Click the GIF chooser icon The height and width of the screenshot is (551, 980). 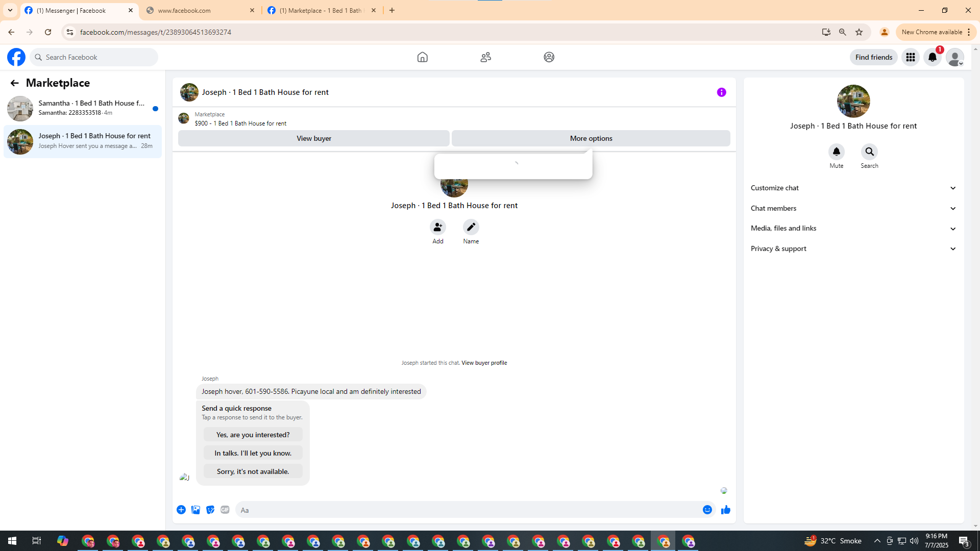(225, 510)
